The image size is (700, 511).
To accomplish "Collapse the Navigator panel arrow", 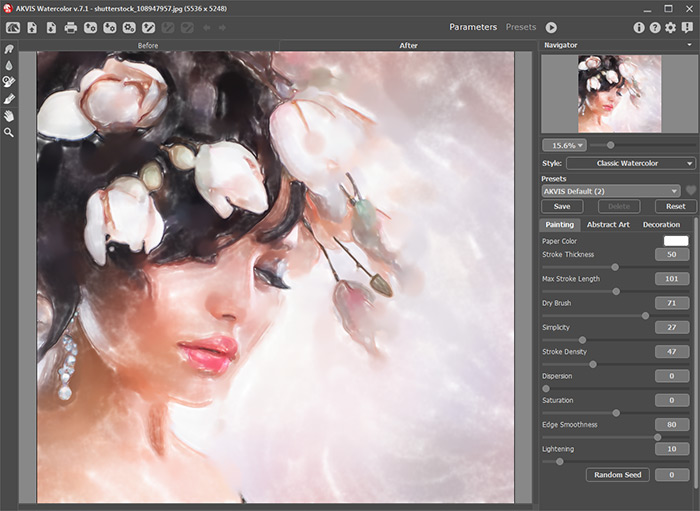I will [x=689, y=45].
